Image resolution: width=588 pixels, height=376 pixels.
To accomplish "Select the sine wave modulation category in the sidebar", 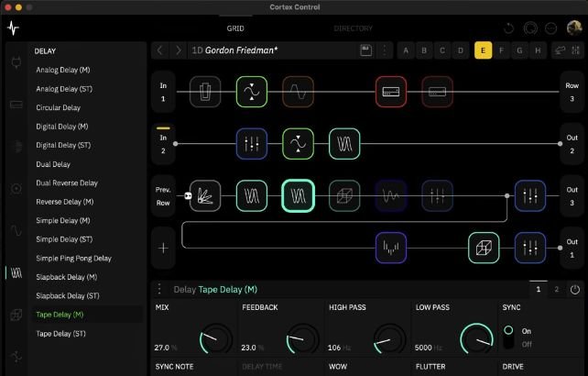I will pyautogui.click(x=16, y=230).
